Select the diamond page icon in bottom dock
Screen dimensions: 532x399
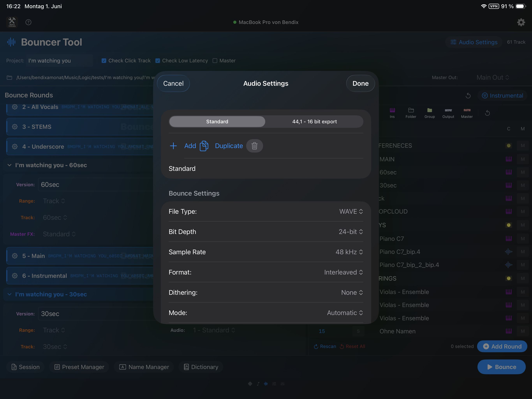click(x=250, y=384)
